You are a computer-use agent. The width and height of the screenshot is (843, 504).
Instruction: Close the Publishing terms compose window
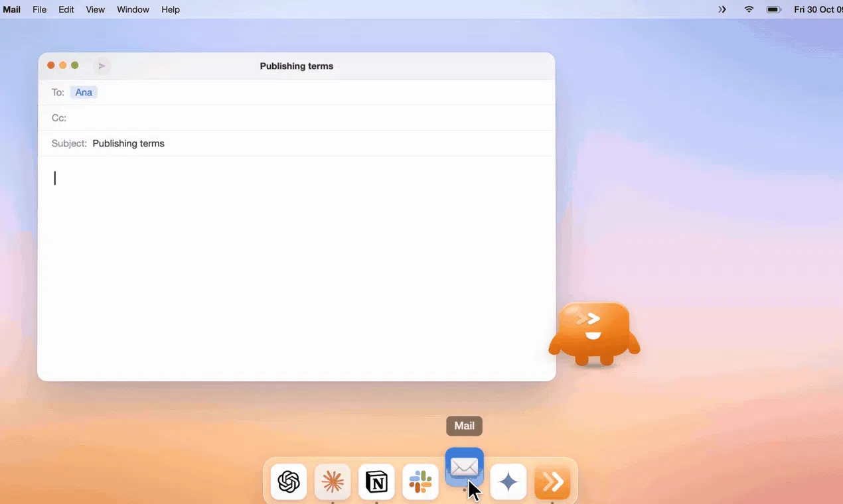tap(51, 66)
